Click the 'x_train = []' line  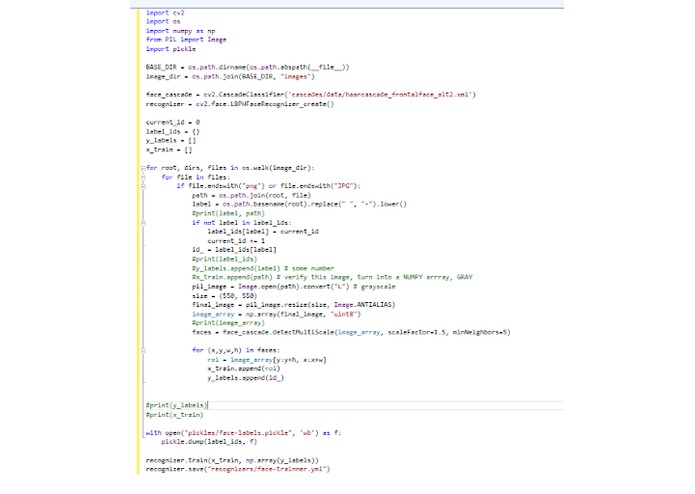(169, 150)
